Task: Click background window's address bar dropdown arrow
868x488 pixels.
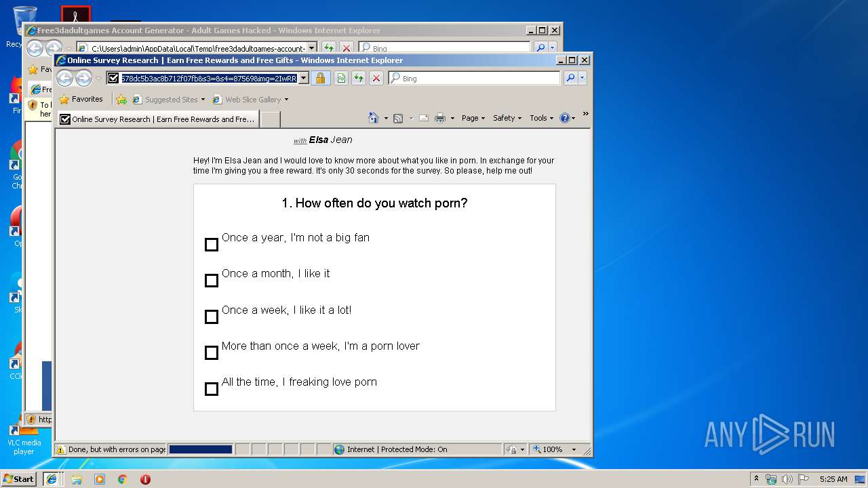Action: pos(312,48)
